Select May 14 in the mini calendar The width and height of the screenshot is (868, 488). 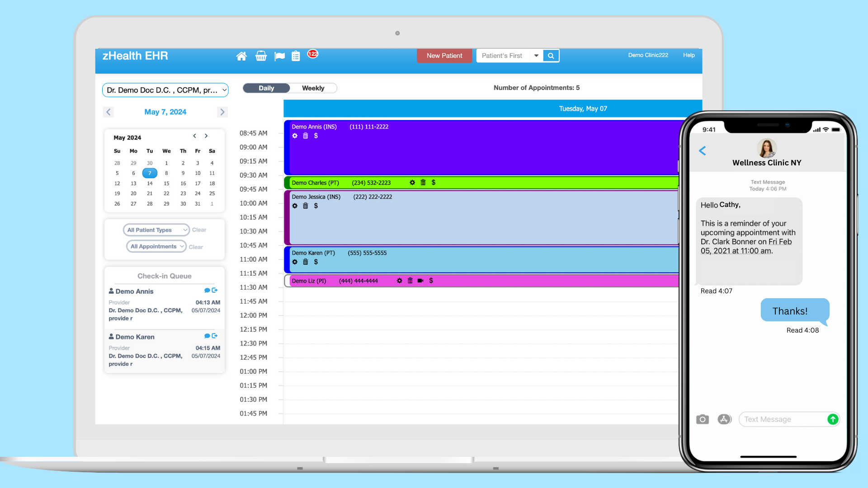click(150, 183)
